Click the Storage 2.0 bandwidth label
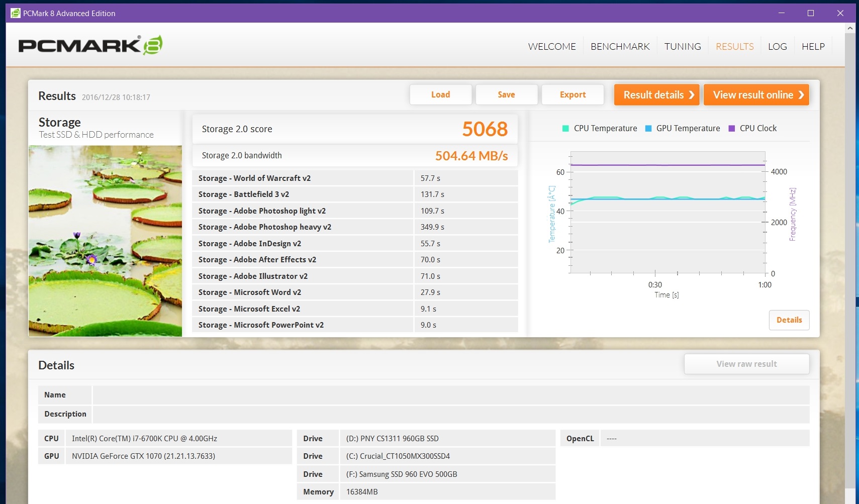 pyautogui.click(x=242, y=156)
